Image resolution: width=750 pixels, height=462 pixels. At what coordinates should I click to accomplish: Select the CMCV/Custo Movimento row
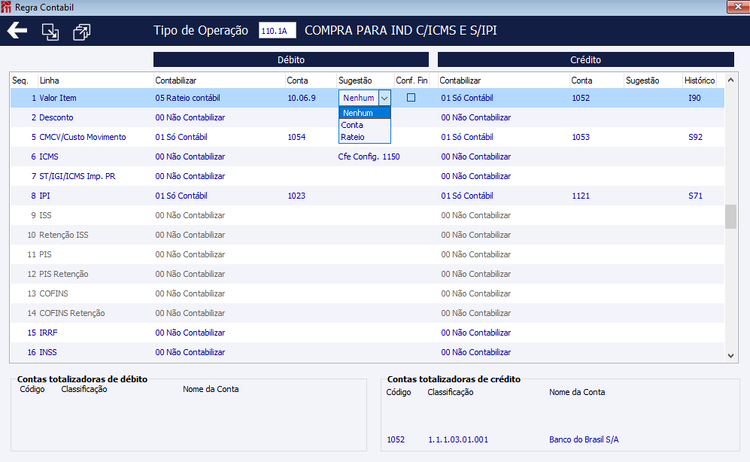click(x=367, y=137)
